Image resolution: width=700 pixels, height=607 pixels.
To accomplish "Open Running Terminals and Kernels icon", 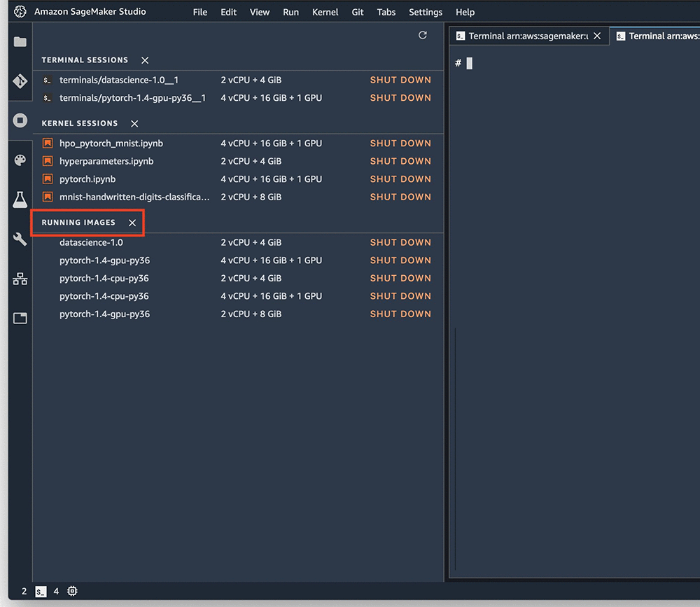I will pyautogui.click(x=20, y=120).
